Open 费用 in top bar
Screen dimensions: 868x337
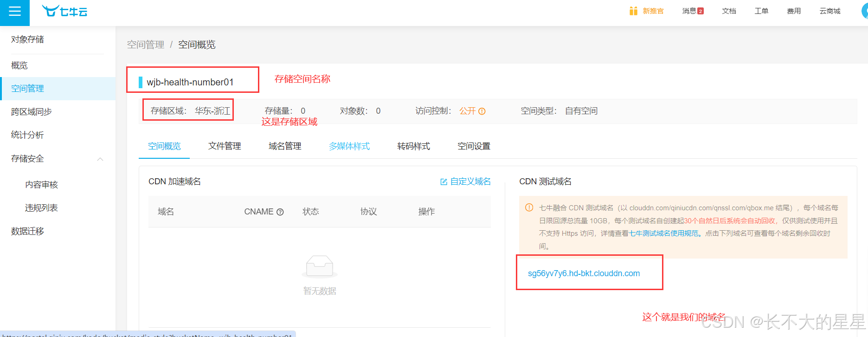[794, 11]
